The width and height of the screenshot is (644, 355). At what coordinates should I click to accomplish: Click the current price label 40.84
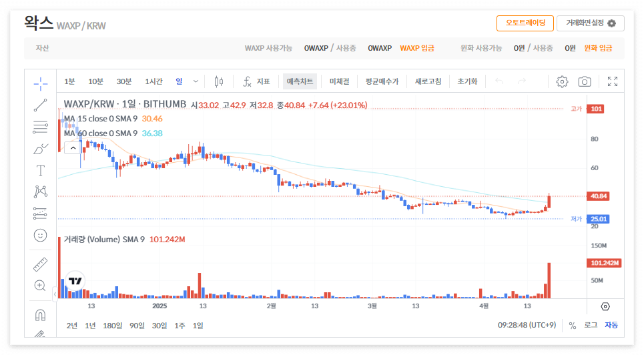598,196
